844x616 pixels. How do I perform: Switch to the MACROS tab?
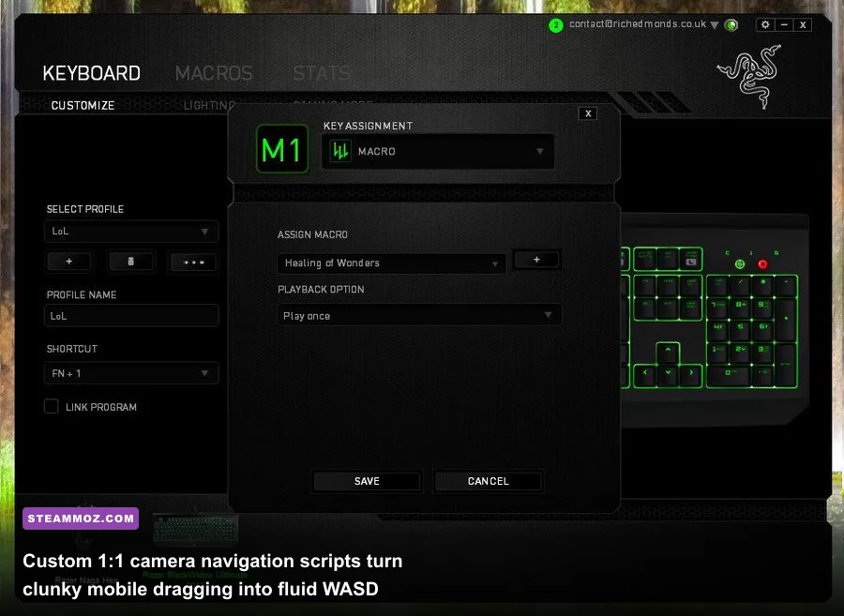tap(214, 73)
